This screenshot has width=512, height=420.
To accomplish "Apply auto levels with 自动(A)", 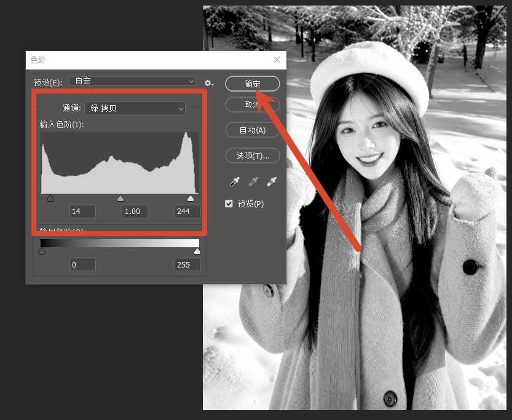I will [253, 130].
